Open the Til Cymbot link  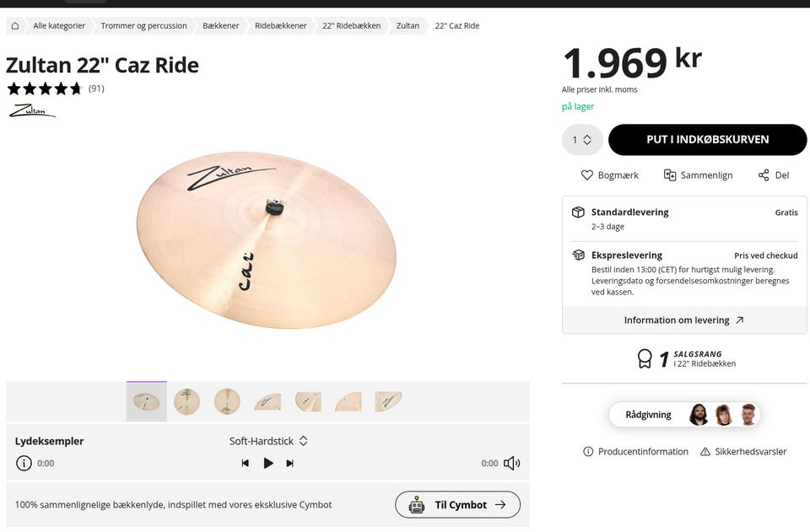(x=457, y=505)
